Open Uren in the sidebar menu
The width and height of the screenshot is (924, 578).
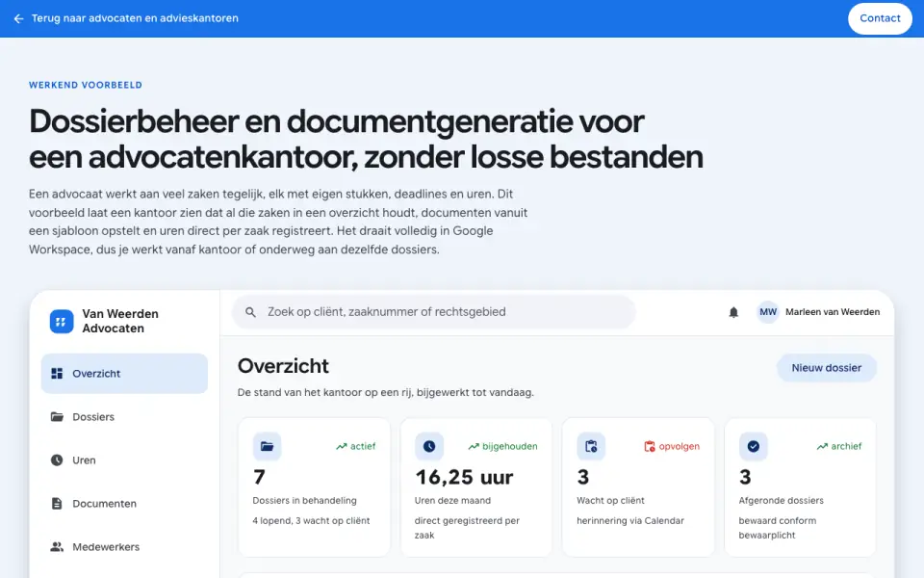[x=124, y=460]
